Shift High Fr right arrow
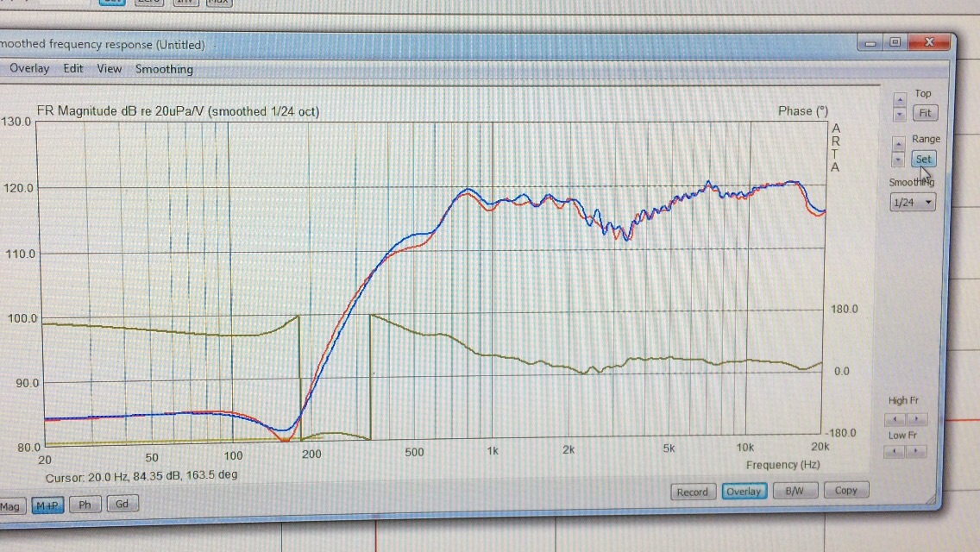 click(x=916, y=419)
